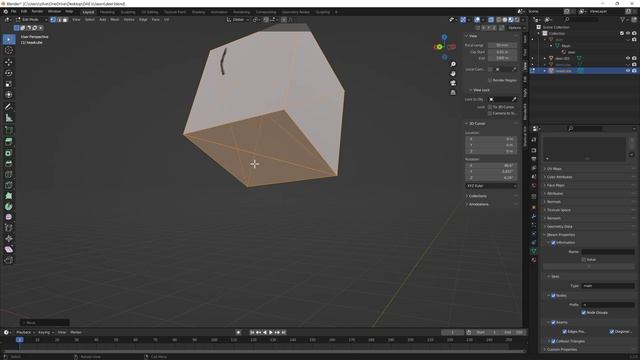Image resolution: width=640 pixels, height=360 pixels.
Task: Click the play animation button
Action: coord(271,332)
